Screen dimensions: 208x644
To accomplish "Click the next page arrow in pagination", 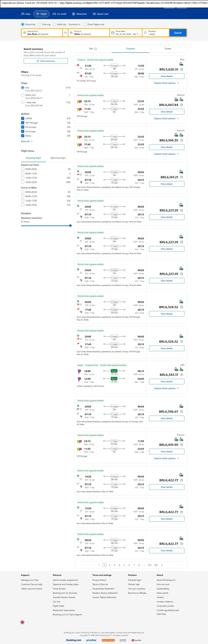I will pyautogui.click(x=162, y=565).
